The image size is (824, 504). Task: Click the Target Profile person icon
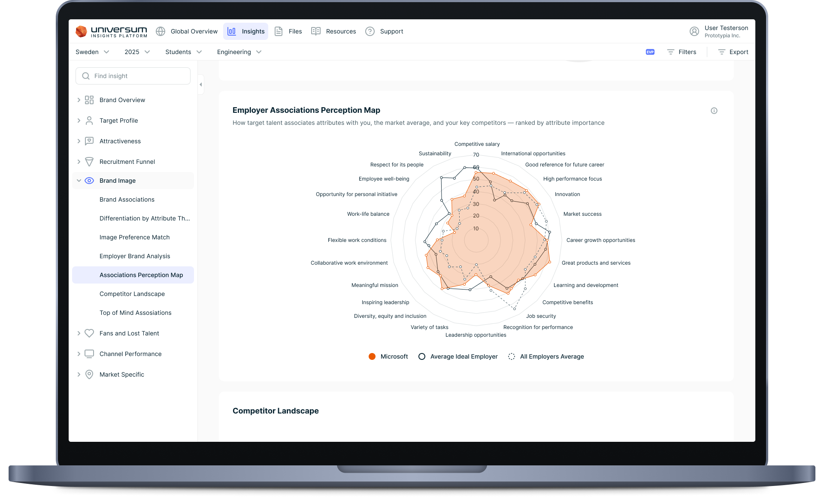(89, 121)
